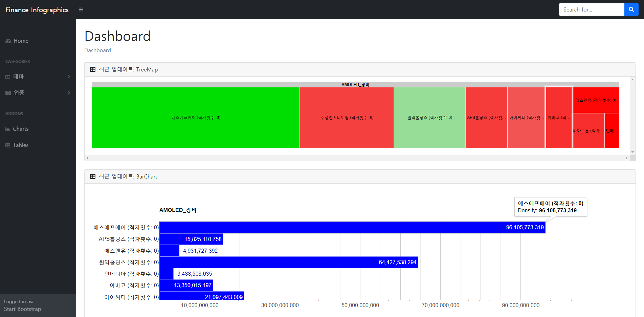Select Tables in the sidebar menu
Image resolution: width=644 pixels, height=317 pixels.
[x=20, y=145]
